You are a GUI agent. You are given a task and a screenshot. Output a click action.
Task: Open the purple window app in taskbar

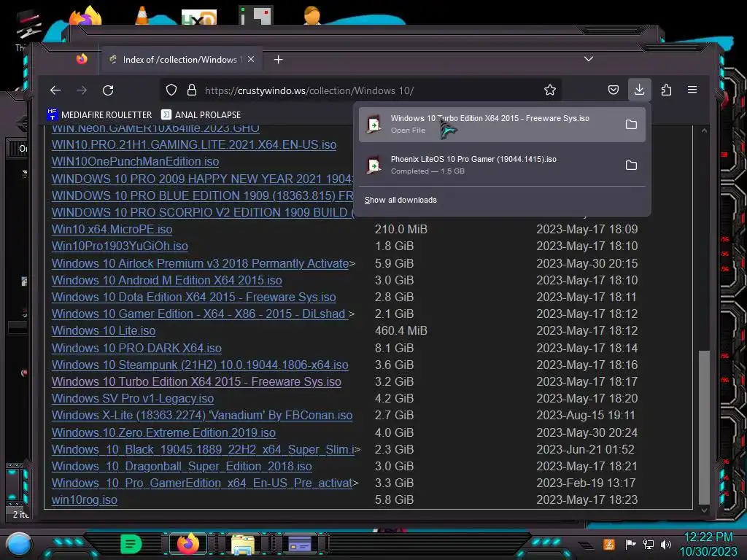(300, 544)
